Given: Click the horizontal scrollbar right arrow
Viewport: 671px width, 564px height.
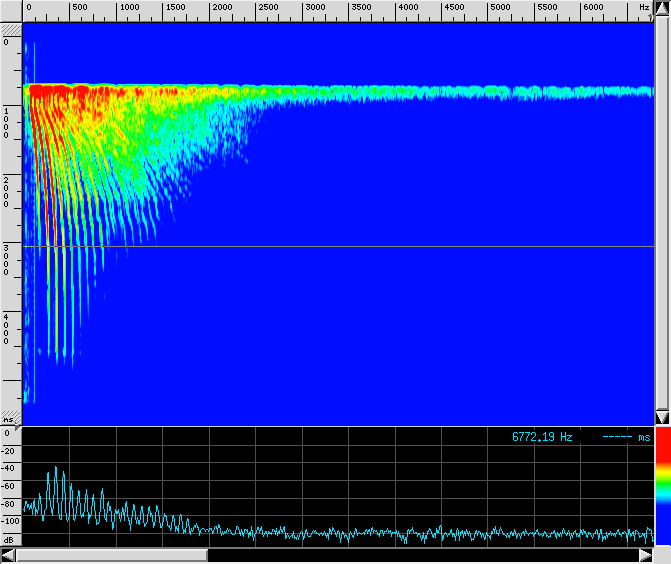Looking at the screenshot, I should click(x=646, y=555).
